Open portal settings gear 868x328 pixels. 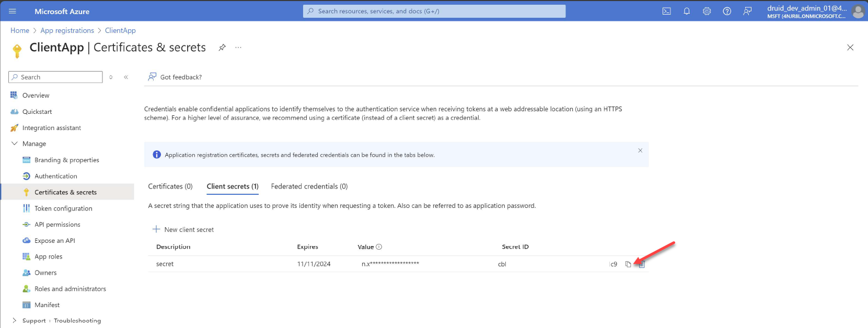(707, 11)
